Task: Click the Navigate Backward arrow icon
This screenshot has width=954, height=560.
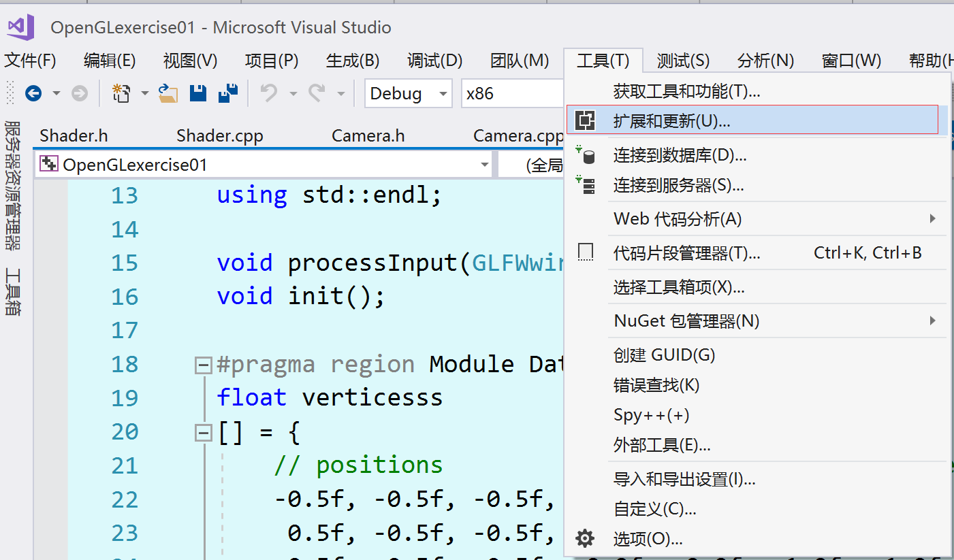Action: click(33, 93)
